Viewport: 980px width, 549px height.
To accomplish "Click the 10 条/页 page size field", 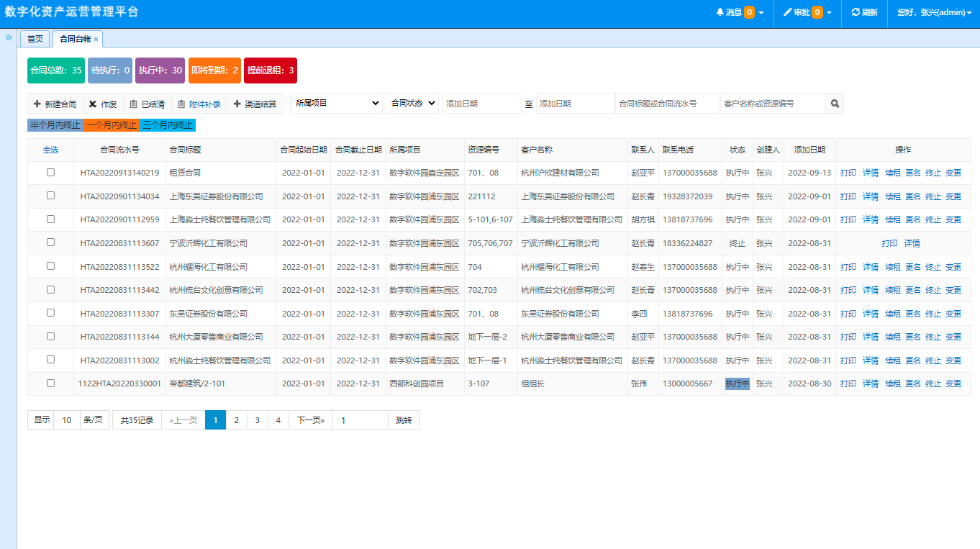I will 67,420.
